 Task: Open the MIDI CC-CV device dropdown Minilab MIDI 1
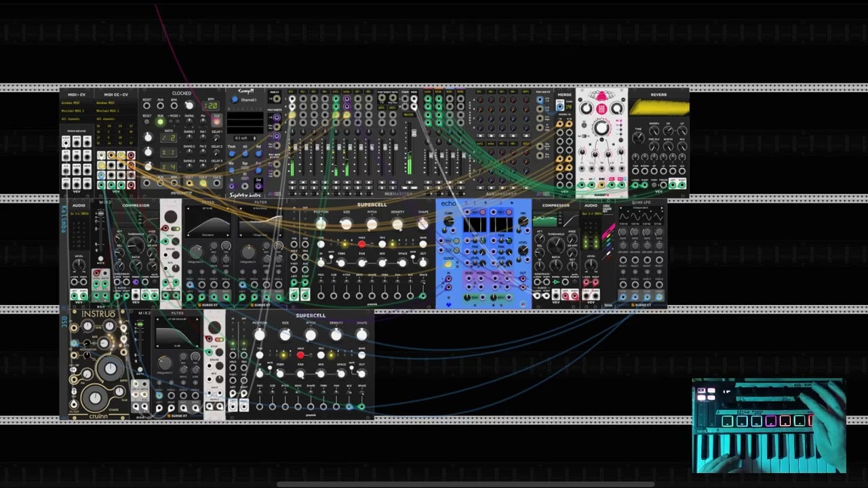[116, 110]
